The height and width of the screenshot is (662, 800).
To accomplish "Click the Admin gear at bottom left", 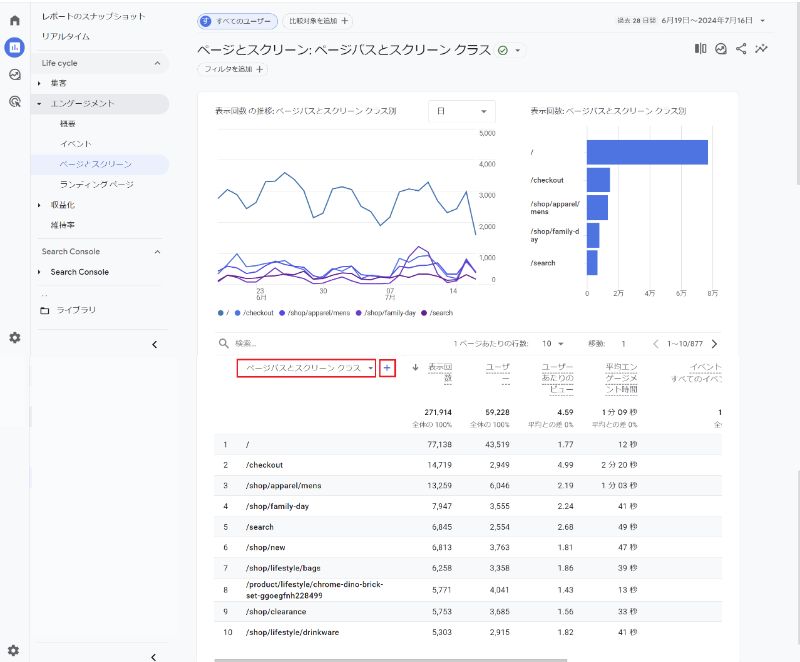I will click(x=14, y=650).
